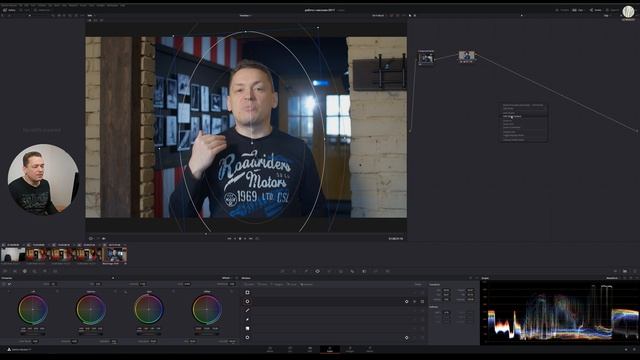Toggle the Timeline panel button
640x360 pixels.
click(562, 10)
